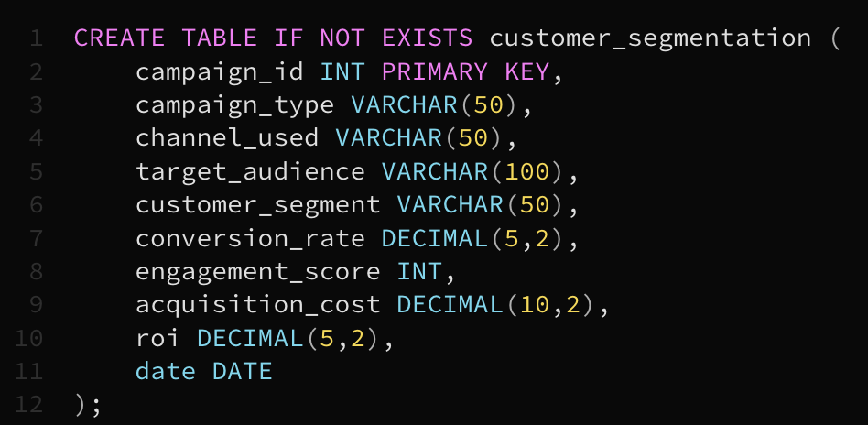Screen dimensions: 868x425
Task: Select line number 2 in the gutter
Action: pos(36,71)
